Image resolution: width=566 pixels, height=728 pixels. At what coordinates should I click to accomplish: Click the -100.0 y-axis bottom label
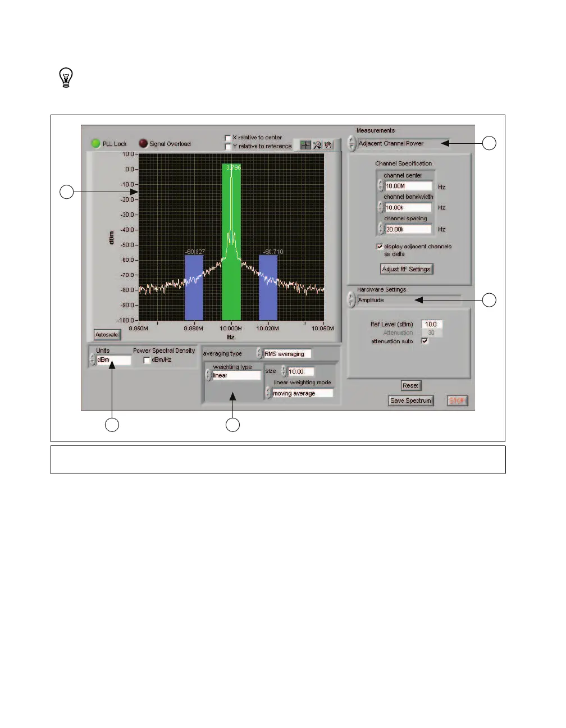point(126,320)
